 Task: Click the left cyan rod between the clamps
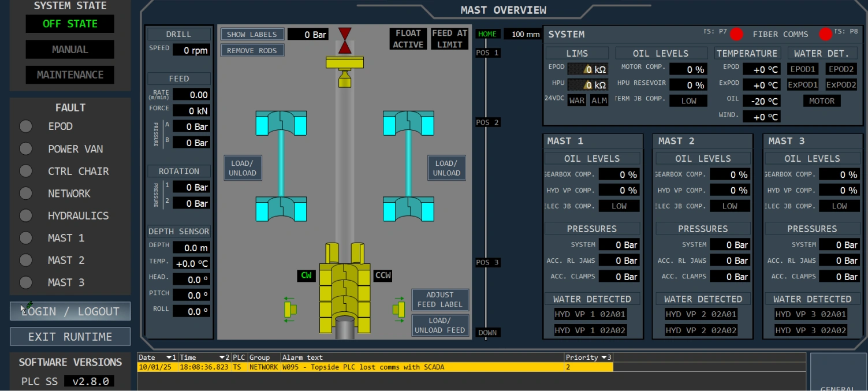tap(281, 163)
